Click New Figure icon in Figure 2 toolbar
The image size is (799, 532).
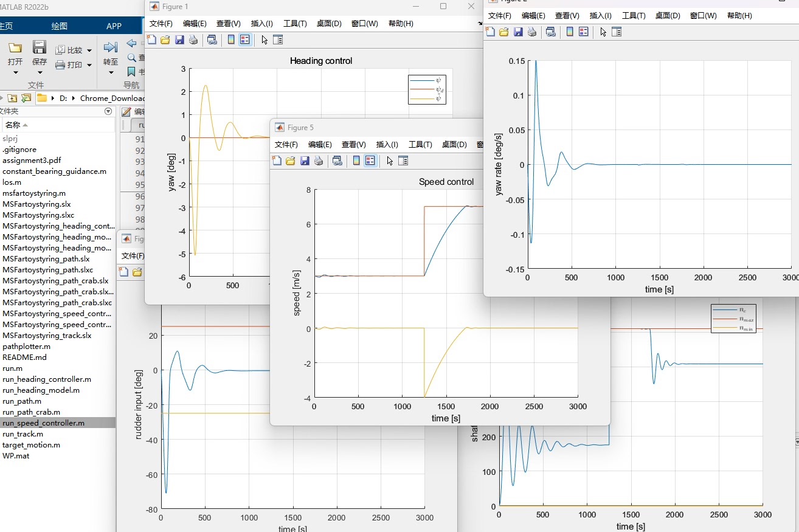coord(490,32)
